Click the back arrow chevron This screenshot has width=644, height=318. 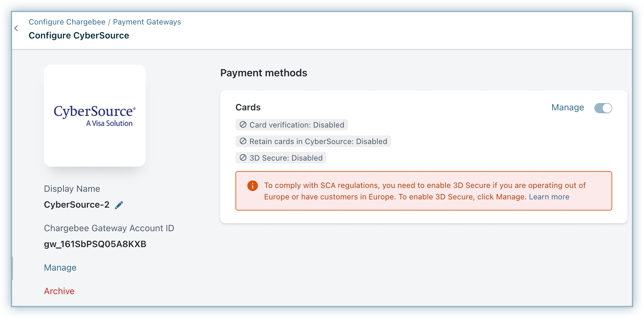(x=16, y=28)
